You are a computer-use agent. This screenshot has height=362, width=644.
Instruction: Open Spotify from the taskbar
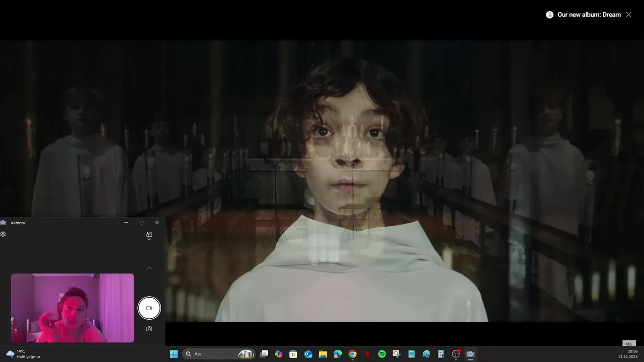pos(382,354)
